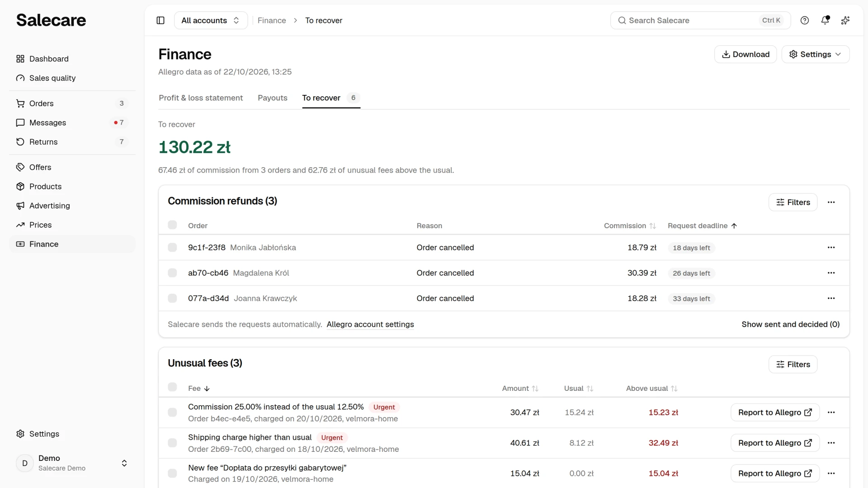
Task: Focus the Search Salecare field
Action: [700, 20]
